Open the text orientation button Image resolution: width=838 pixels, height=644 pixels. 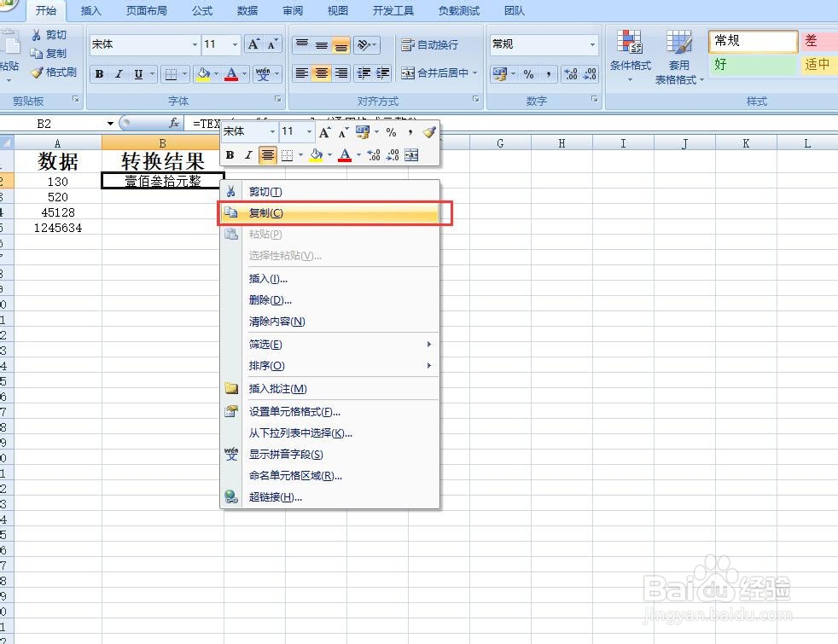[x=367, y=45]
